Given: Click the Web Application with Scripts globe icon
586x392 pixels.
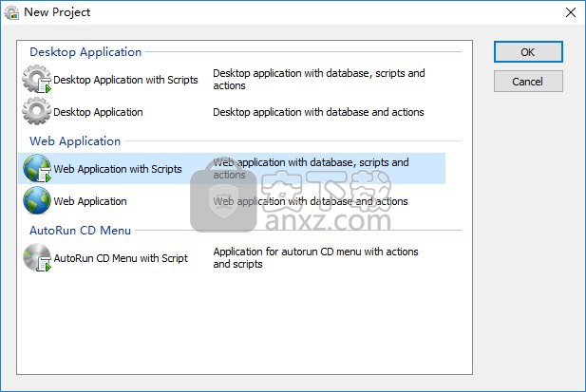Looking at the screenshot, I should click(37, 168).
